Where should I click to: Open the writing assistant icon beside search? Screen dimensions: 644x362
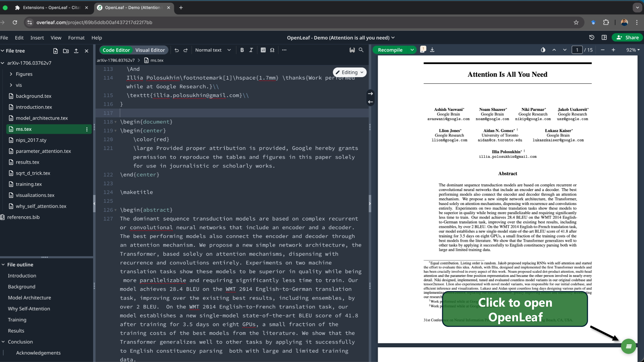(x=352, y=50)
